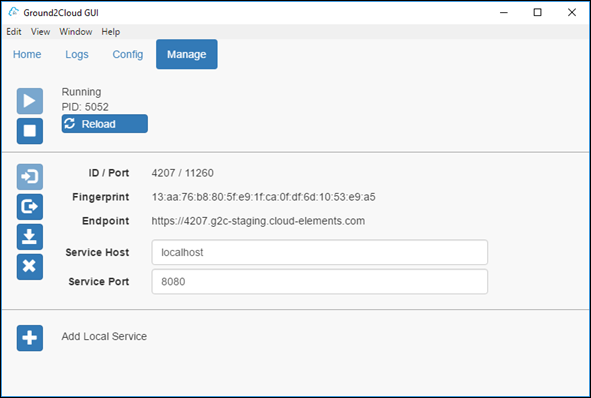Delete the service with the X icon
This screenshot has height=398, width=591.
pos(30,267)
